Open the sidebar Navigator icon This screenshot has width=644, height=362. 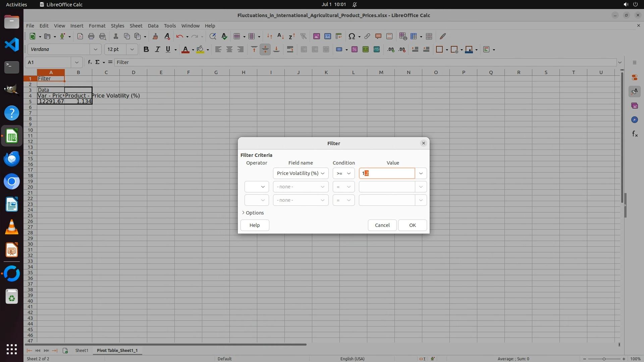coord(634,120)
